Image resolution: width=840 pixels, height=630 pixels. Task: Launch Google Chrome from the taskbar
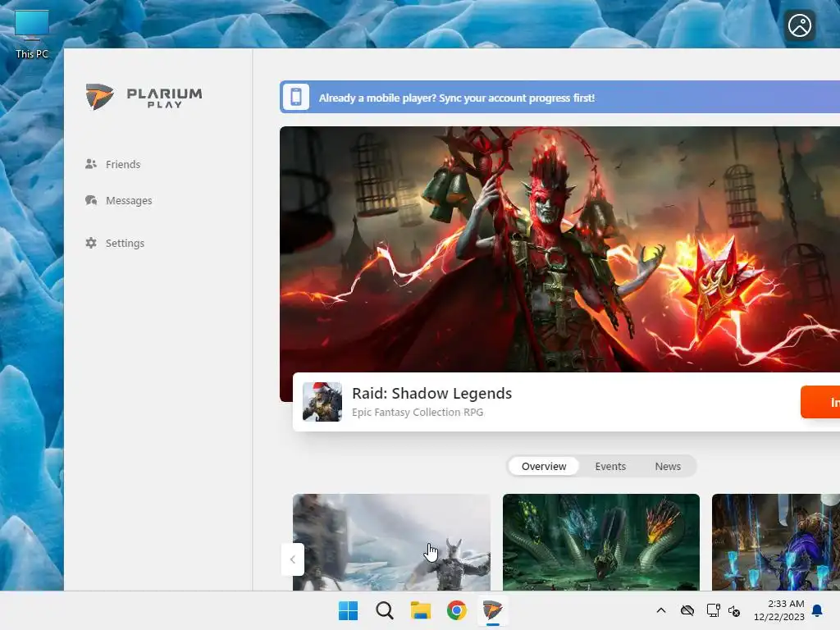pos(456,610)
